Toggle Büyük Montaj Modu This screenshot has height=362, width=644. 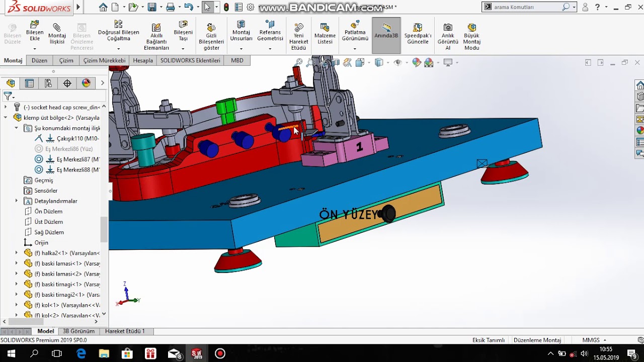pyautogui.click(x=471, y=36)
